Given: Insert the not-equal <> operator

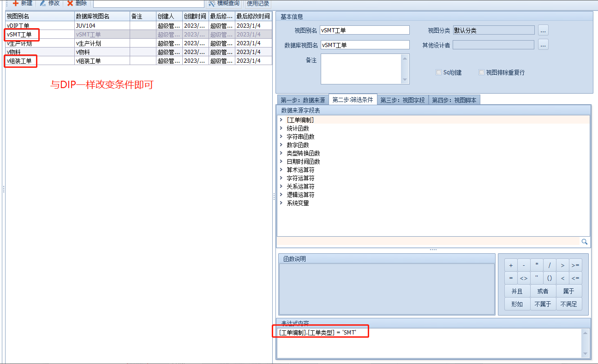Looking at the screenshot, I should click(524, 278).
